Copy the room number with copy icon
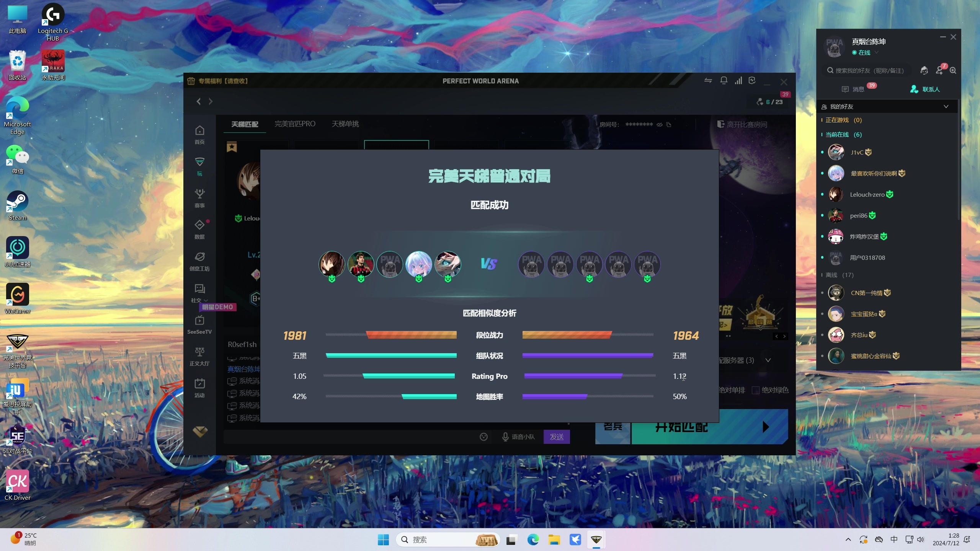 point(668,124)
